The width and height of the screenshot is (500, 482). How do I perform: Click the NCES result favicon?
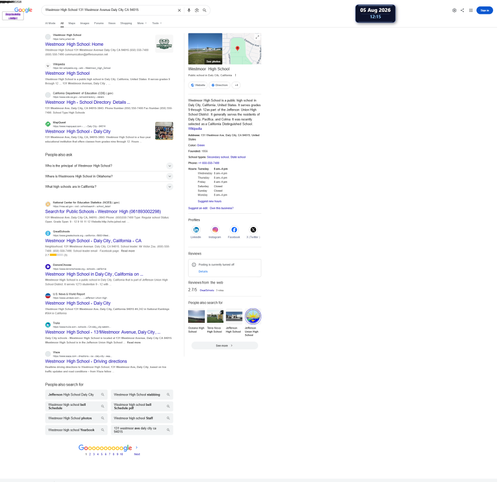48,204
